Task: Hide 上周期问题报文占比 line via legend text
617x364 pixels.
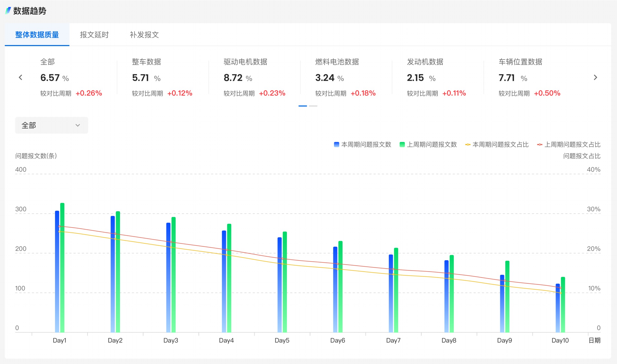Action: tap(572, 145)
